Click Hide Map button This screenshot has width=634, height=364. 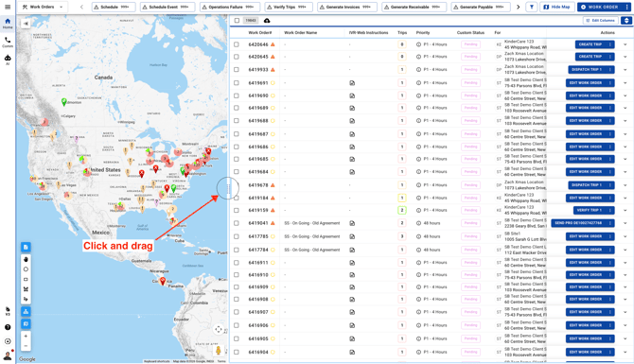pos(557,7)
